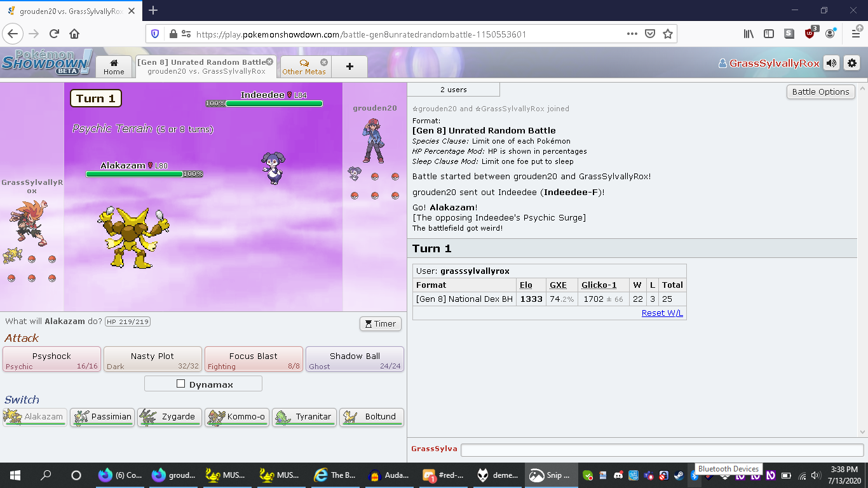The height and width of the screenshot is (488, 868).
Task: Mute sound via the speaker icon
Action: click(x=831, y=63)
